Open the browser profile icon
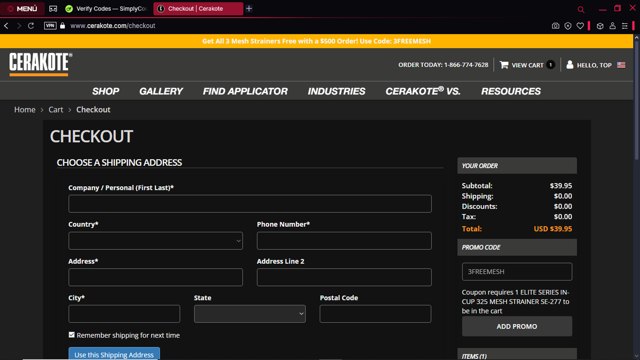640x360 pixels. 613,26
